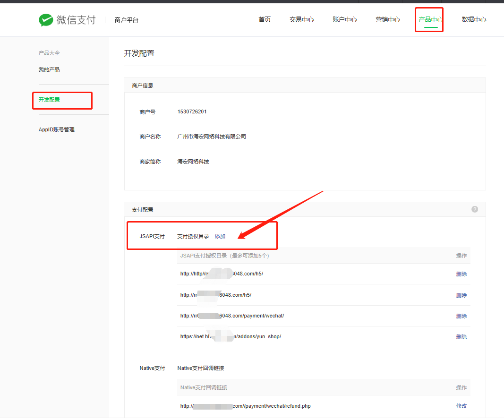Click 修改 for the Native refund.php callback
Image resolution: width=504 pixels, height=420 pixels.
pyautogui.click(x=461, y=406)
